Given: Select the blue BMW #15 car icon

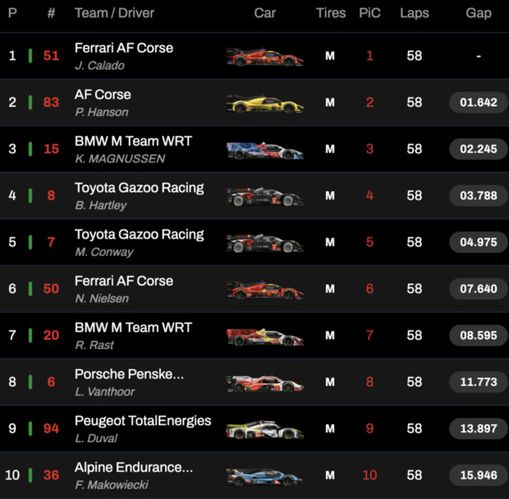Looking at the screenshot, I should pos(265,150).
